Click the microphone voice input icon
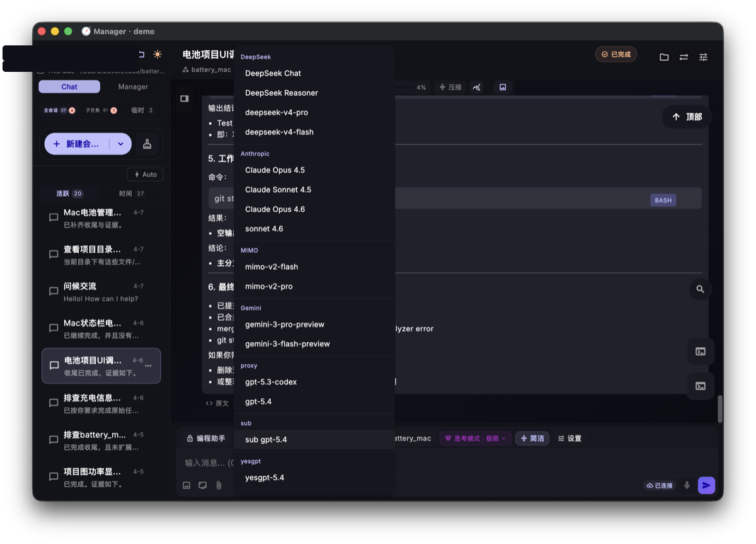Image resolution: width=756 pixels, height=544 pixels. click(x=687, y=485)
